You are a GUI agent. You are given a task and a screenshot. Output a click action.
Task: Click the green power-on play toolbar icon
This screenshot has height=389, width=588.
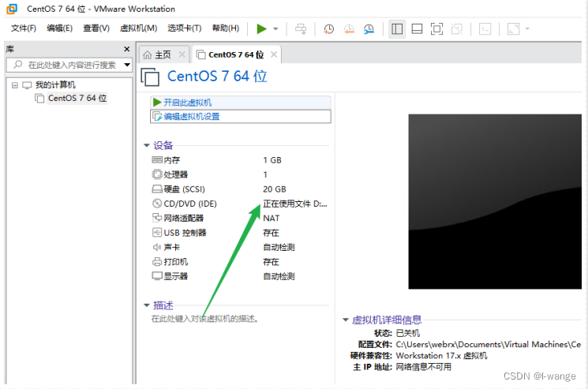click(261, 29)
